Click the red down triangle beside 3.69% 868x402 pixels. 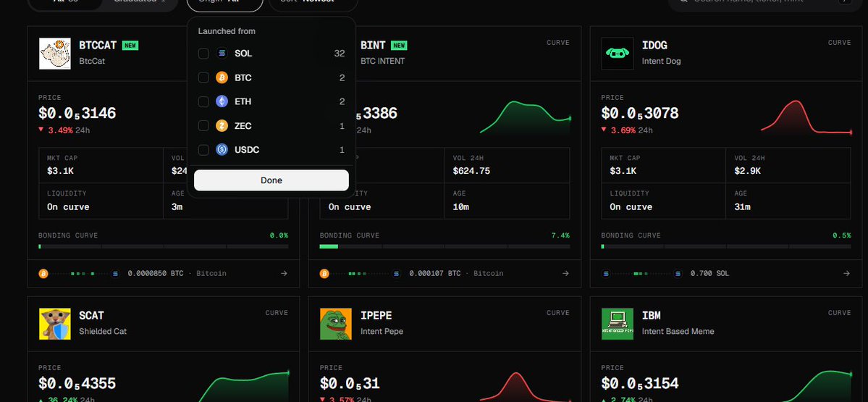(x=604, y=130)
